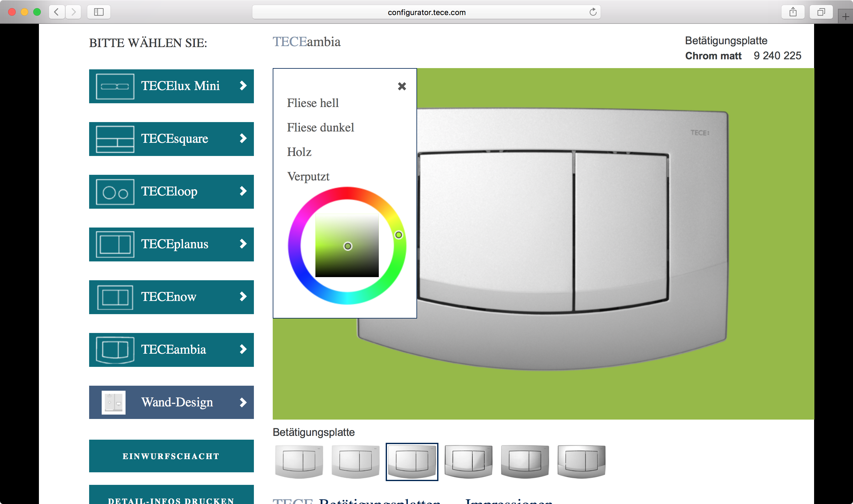Screen dimensions: 853x504
Task: Click the TECEplanus plate icon
Action: [114, 244]
